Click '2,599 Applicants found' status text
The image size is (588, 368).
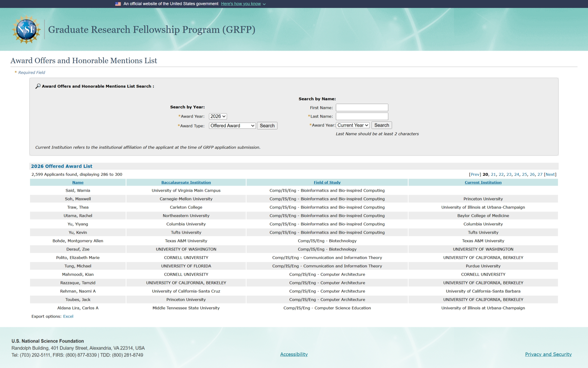[77, 174]
